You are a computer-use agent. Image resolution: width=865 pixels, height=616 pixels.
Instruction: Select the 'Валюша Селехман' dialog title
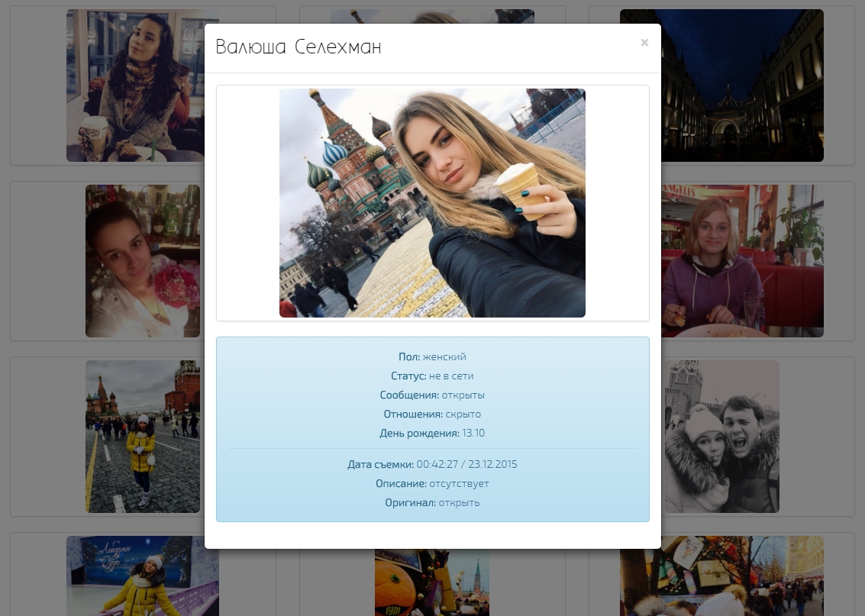coord(299,47)
